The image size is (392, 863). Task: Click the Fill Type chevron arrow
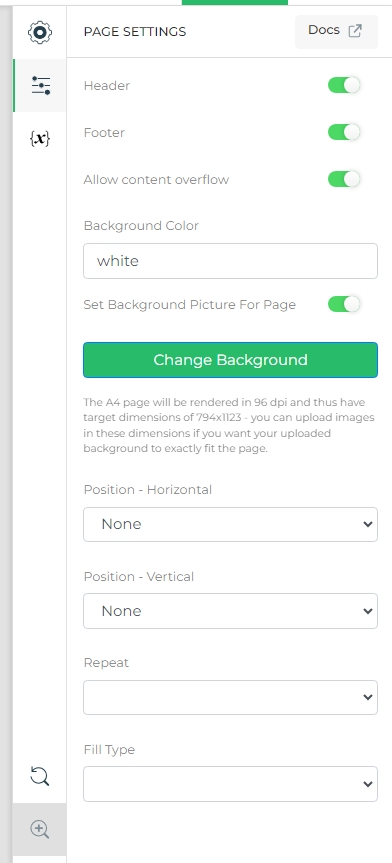(x=368, y=784)
